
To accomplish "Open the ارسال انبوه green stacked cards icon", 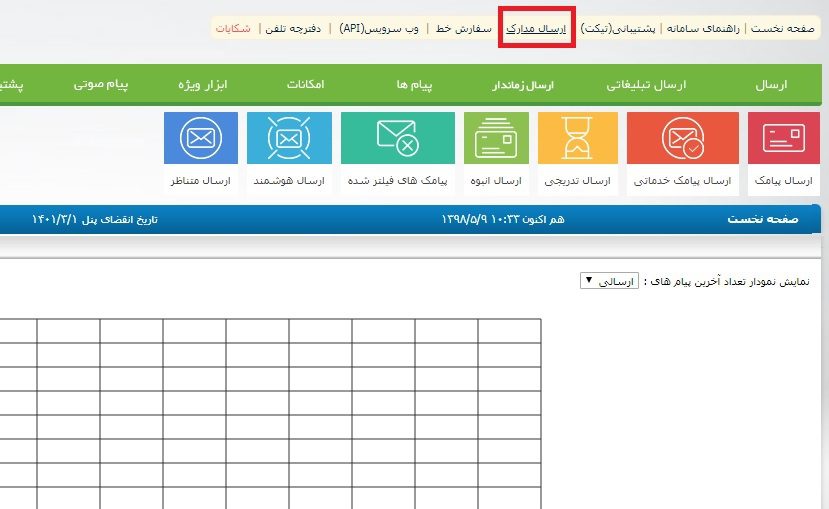I will (496, 138).
